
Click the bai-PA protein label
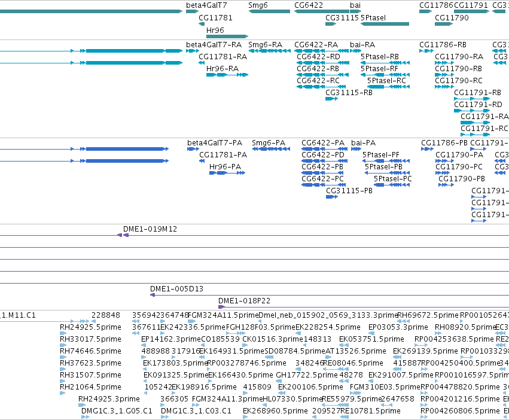tap(363, 143)
